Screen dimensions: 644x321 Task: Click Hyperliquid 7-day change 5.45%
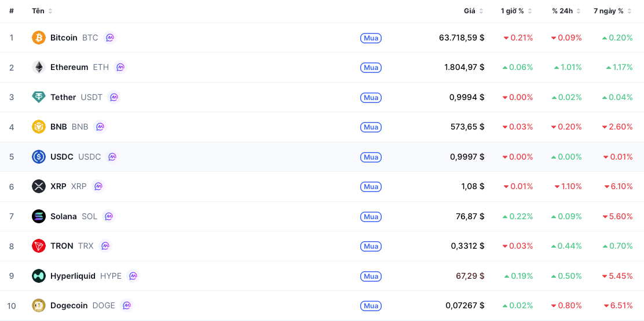[x=617, y=276]
